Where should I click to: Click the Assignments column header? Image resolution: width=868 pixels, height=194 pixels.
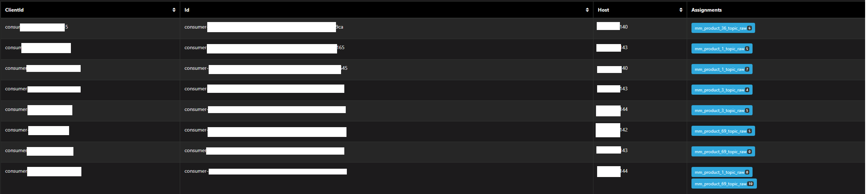point(706,10)
